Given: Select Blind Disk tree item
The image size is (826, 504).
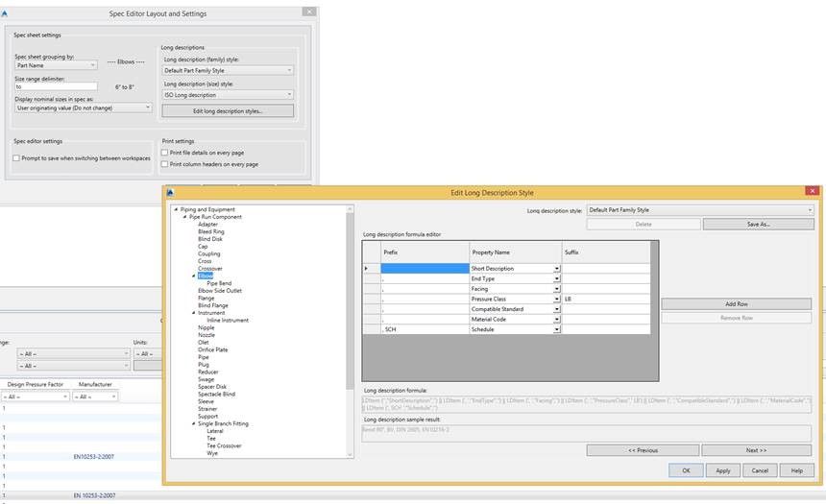Looking at the screenshot, I should tap(209, 239).
